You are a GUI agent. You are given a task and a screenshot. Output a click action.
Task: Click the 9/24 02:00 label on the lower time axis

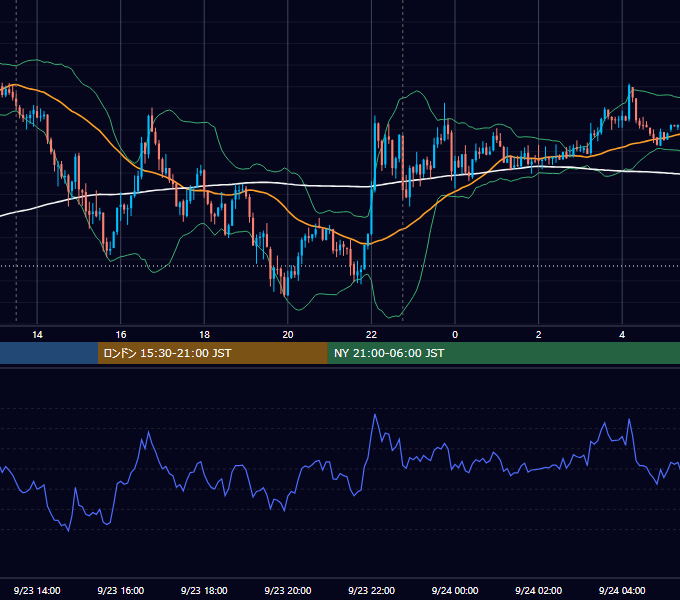point(538,590)
